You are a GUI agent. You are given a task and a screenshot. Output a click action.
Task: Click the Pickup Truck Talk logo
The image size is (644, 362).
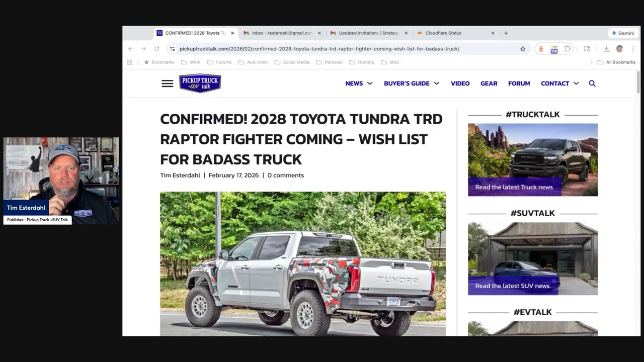tap(200, 83)
